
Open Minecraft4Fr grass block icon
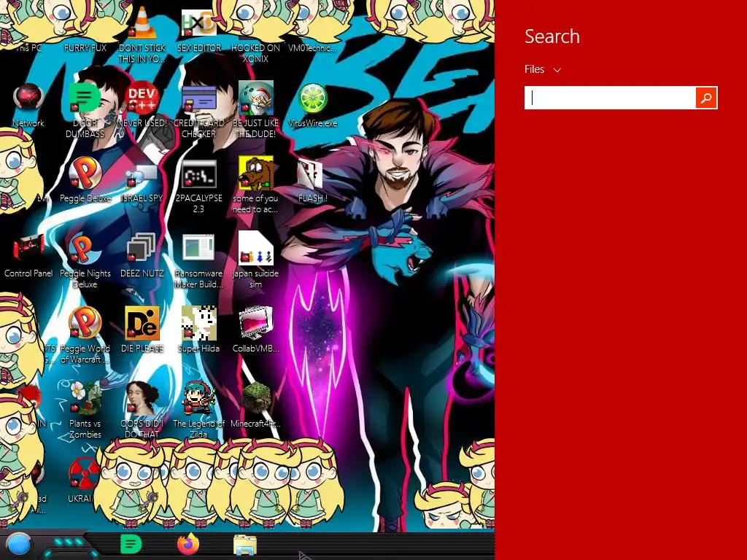point(255,397)
